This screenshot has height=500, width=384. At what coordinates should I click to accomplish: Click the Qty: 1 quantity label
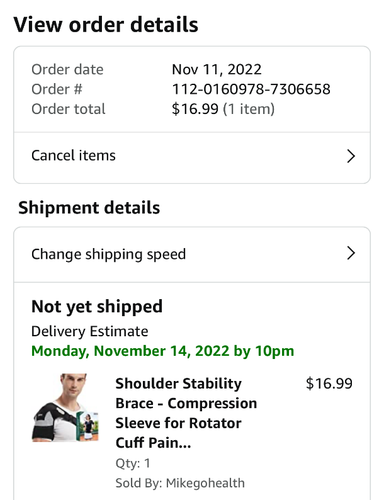pyautogui.click(x=133, y=463)
